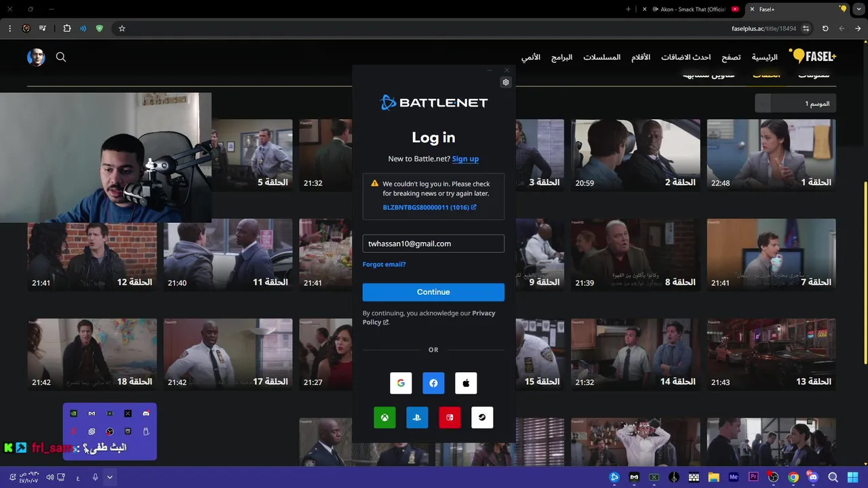Log in with Steam button
The height and width of the screenshot is (488, 868).
(x=482, y=418)
